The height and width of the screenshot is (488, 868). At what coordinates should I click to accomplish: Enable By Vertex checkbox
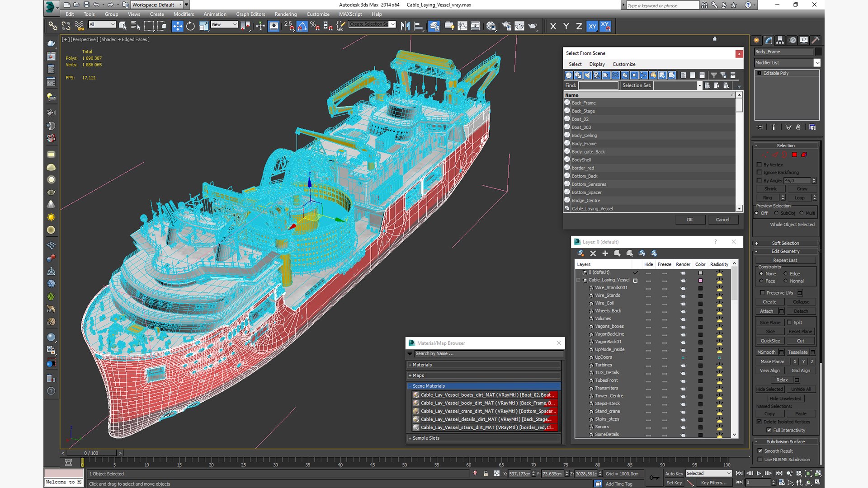pyautogui.click(x=759, y=164)
